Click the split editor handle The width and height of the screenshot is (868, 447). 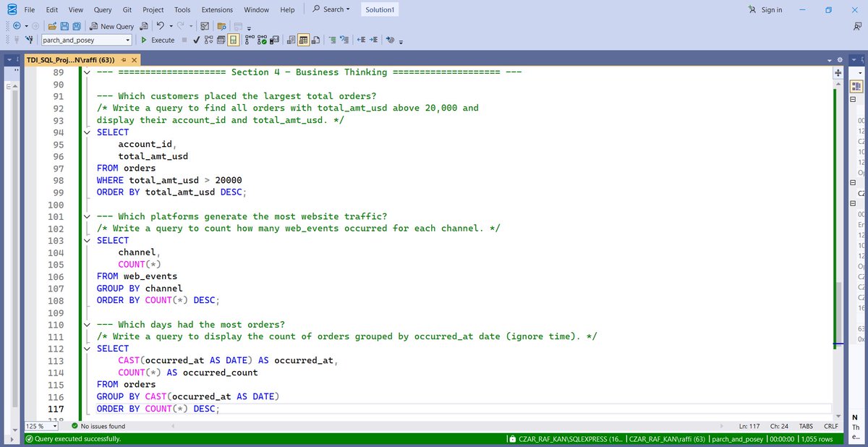click(x=838, y=72)
